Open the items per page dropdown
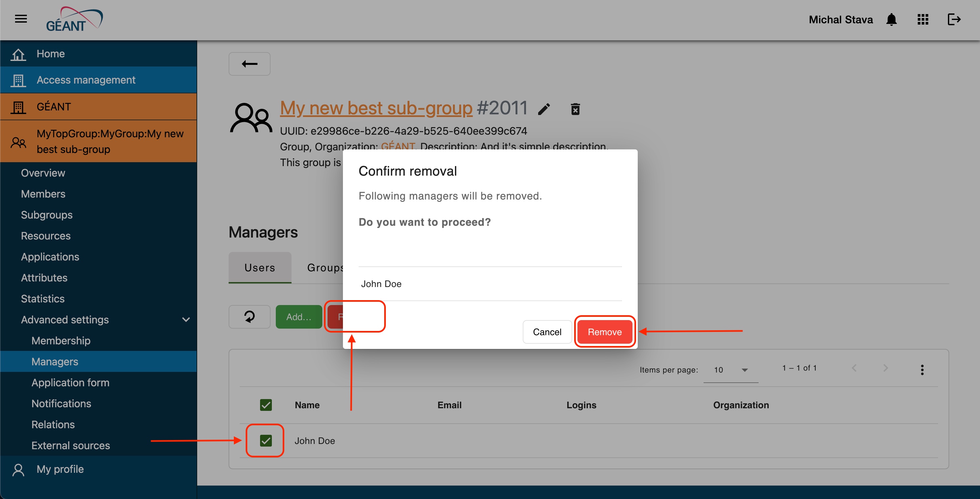980x499 pixels. coord(730,370)
